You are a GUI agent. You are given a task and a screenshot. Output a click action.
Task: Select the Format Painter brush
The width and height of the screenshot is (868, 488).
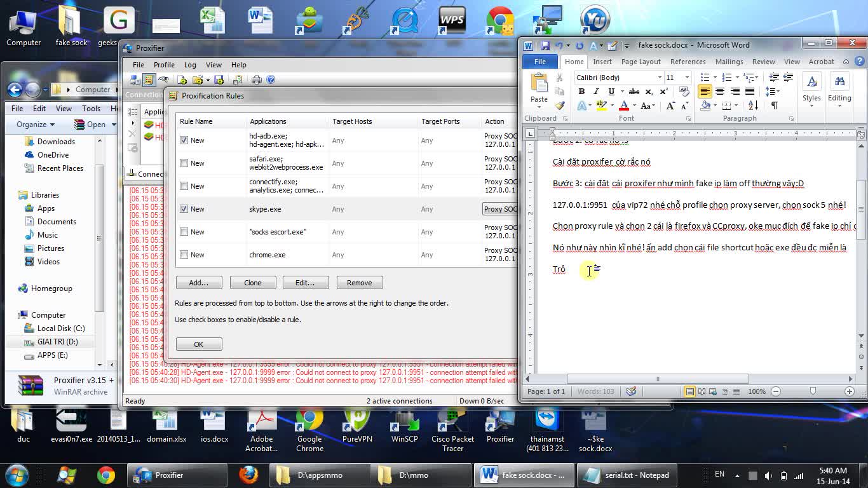pos(560,105)
